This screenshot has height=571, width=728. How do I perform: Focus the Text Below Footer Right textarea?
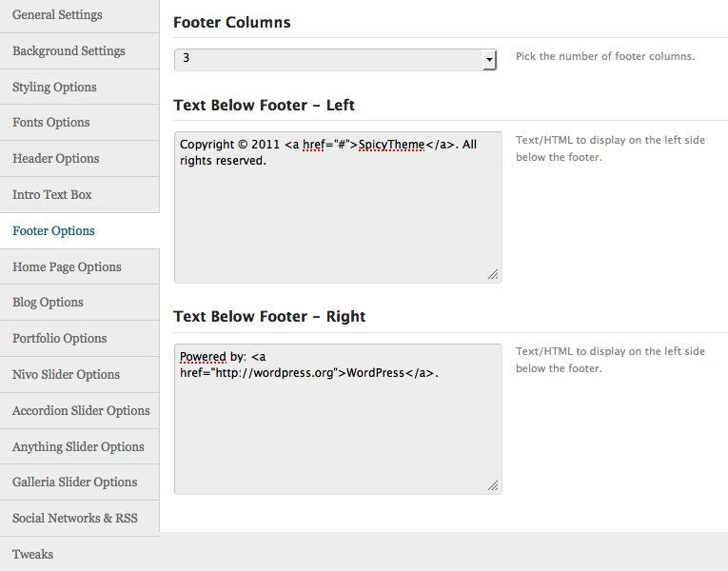point(337,428)
